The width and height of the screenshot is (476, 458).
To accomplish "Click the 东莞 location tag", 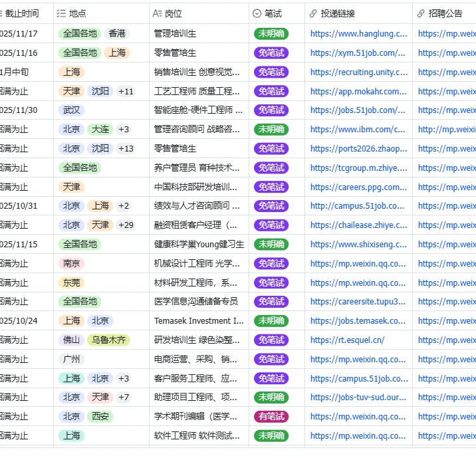I will click(x=71, y=283).
